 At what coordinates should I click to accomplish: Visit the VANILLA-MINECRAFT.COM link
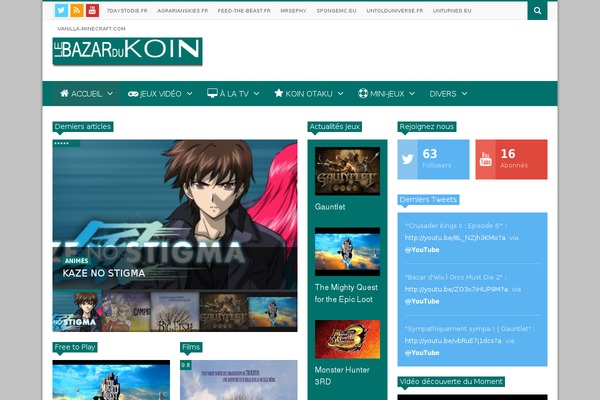[91, 29]
